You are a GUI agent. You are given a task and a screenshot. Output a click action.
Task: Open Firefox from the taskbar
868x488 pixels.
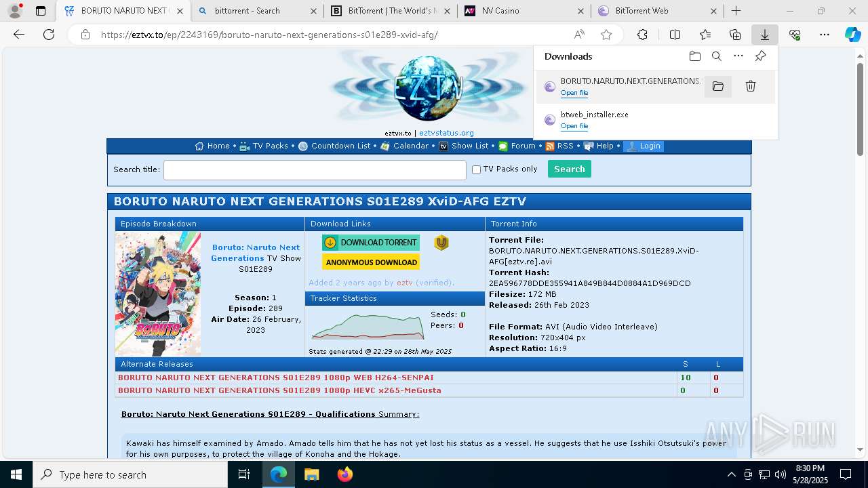(x=345, y=474)
